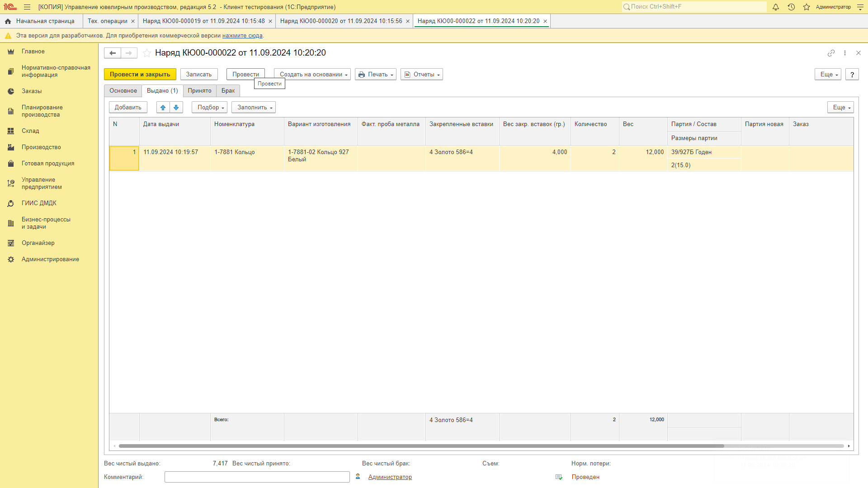Open ГИИС ДМДК section
Viewport: 868px width, 488px height.
(x=49, y=203)
